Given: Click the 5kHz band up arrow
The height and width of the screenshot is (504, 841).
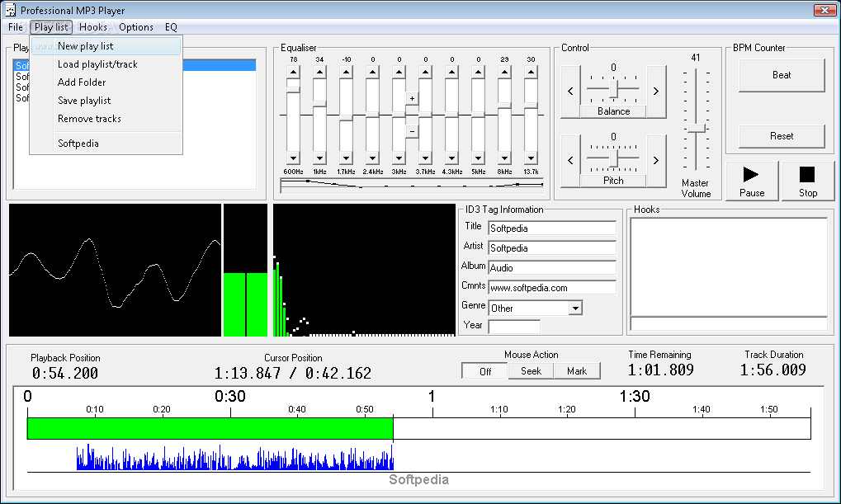Looking at the screenshot, I should click(x=478, y=72).
